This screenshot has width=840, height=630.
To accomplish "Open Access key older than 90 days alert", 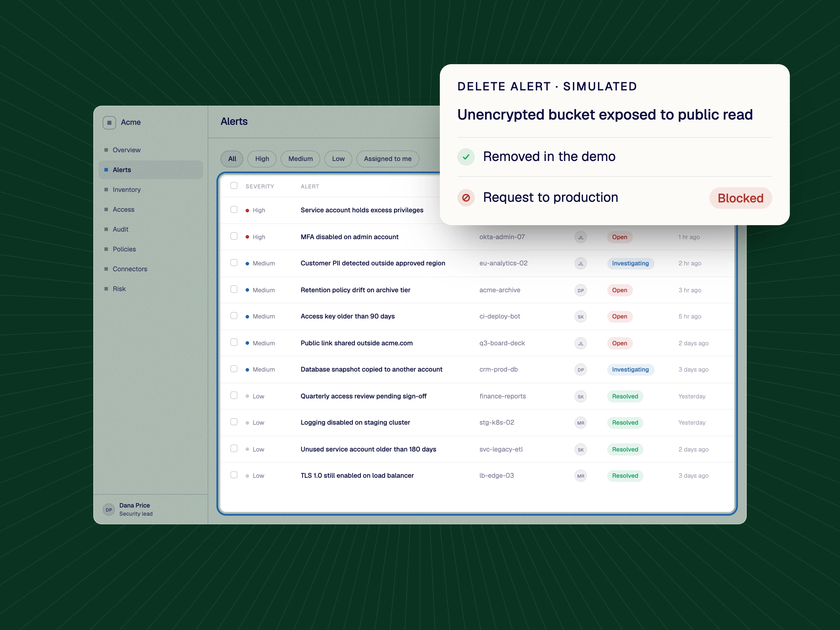I will pos(347,316).
